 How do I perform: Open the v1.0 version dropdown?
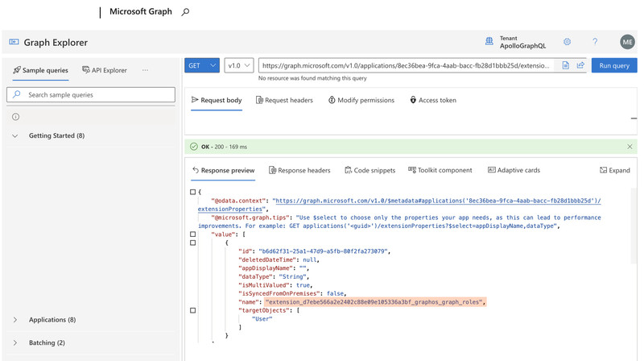coord(239,65)
